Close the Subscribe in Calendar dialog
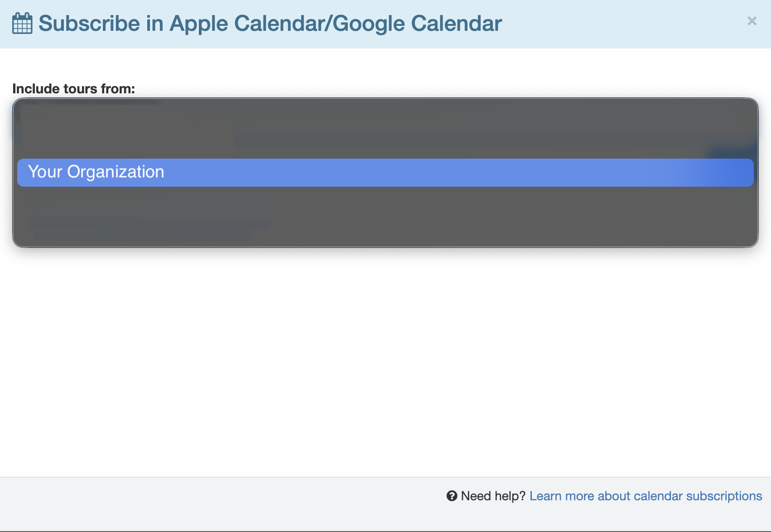 (x=752, y=21)
